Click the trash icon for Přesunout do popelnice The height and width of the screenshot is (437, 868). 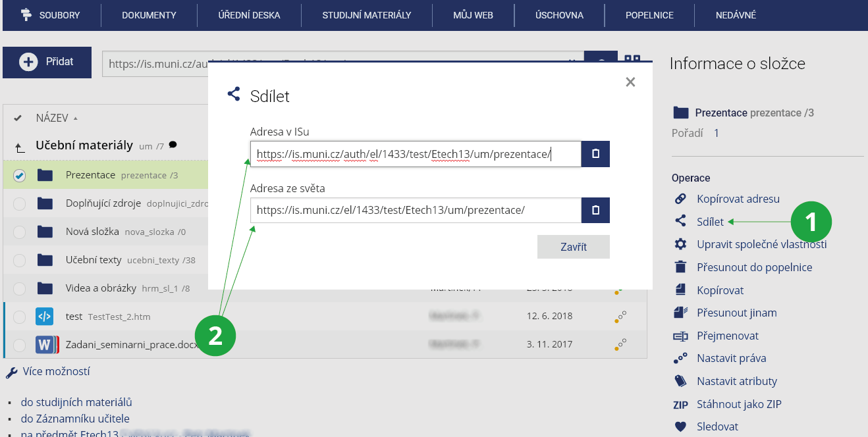click(680, 267)
